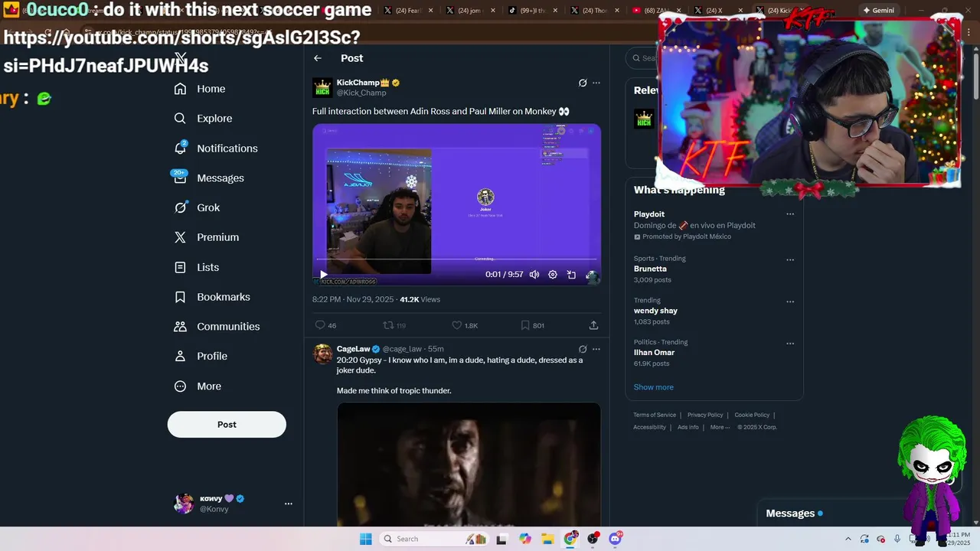Open Grok from the sidebar

click(197, 207)
